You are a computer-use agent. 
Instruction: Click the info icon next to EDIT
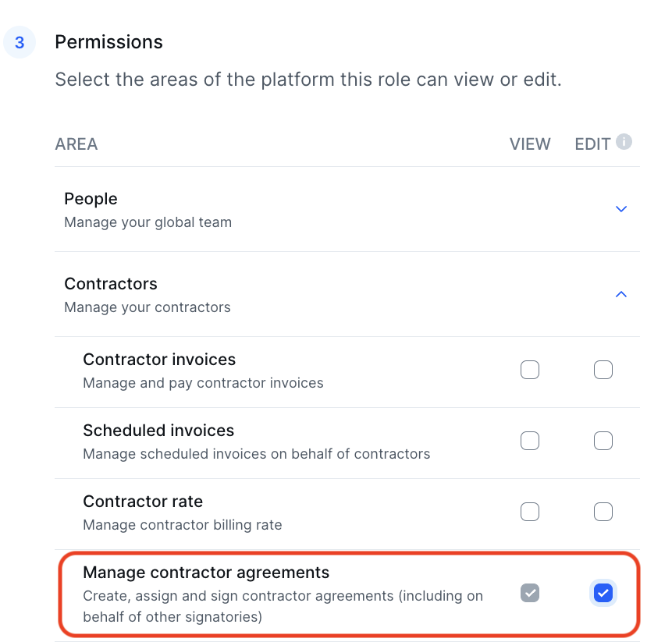624,142
